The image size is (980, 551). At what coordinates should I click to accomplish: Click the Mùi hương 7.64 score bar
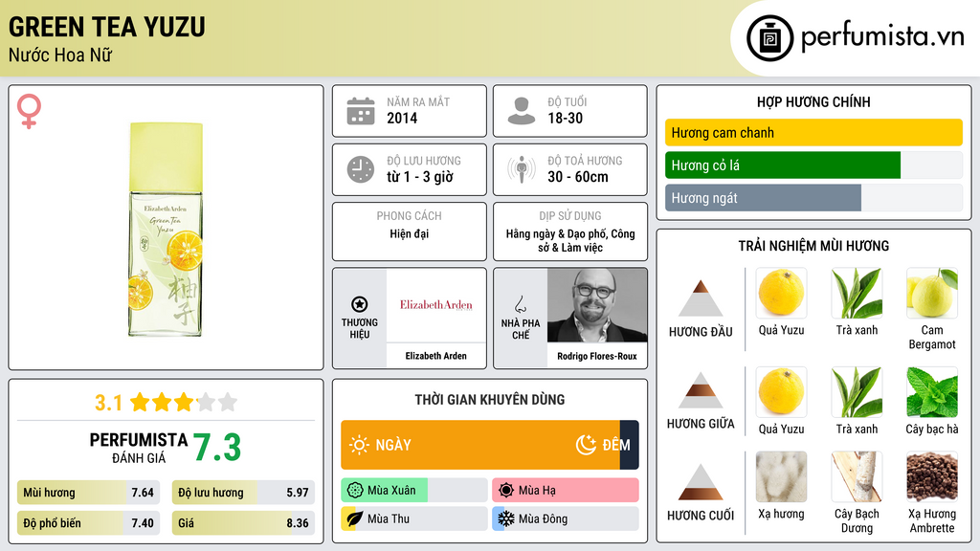click(88, 493)
